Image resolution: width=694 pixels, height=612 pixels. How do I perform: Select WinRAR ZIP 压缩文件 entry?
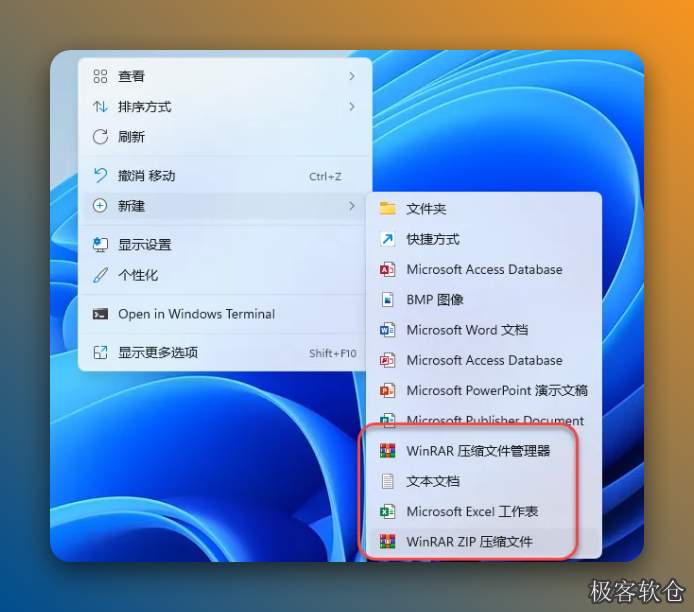point(484,542)
